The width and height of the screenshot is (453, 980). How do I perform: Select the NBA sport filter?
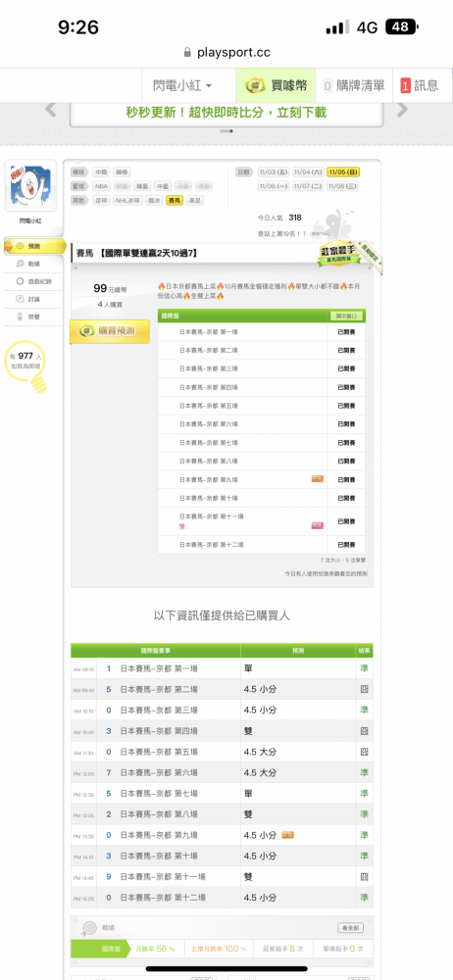click(x=101, y=186)
